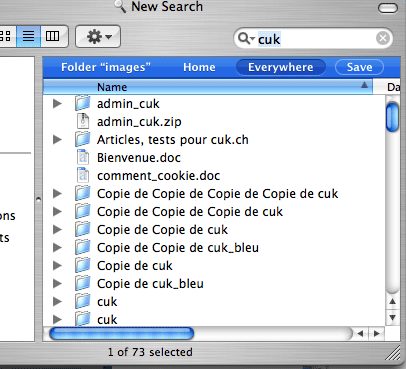Expand the admin_cuk folder

click(x=58, y=104)
